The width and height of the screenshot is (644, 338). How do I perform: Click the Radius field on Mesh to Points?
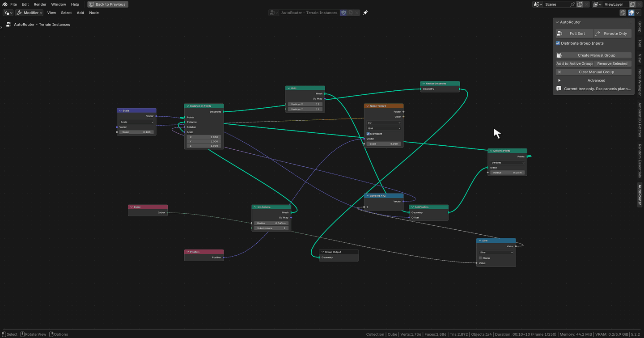point(507,173)
